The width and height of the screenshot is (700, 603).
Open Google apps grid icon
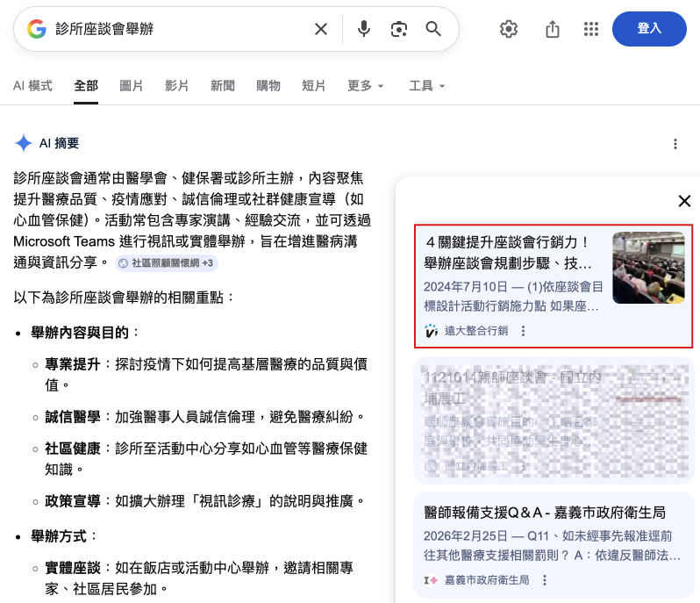(x=591, y=29)
